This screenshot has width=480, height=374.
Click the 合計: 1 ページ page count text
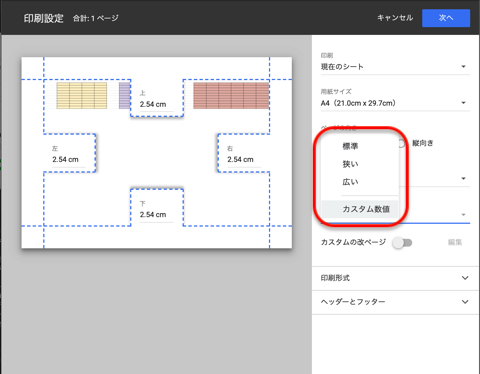[96, 18]
